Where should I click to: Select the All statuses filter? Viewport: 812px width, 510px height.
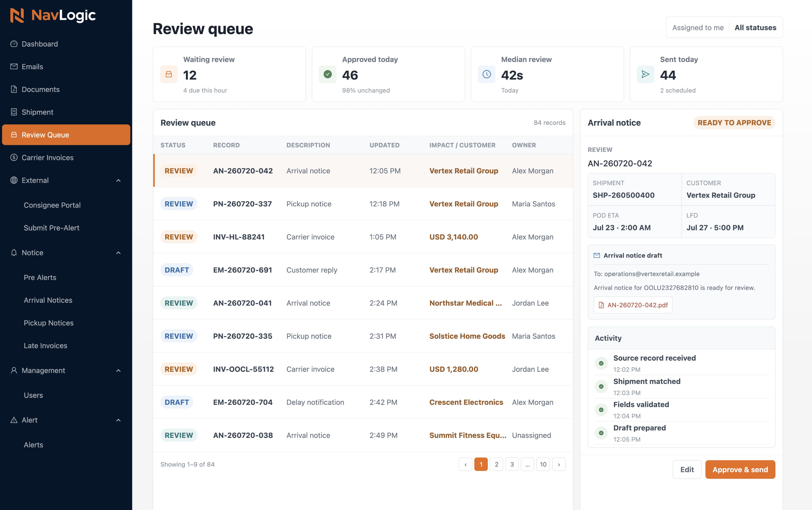(x=755, y=27)
